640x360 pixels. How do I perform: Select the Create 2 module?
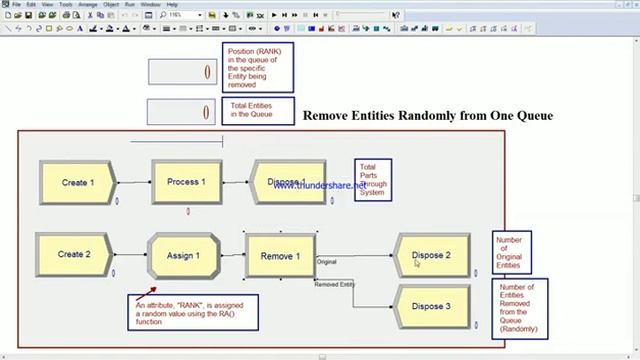pyautogui.click(x=74, y=254)
